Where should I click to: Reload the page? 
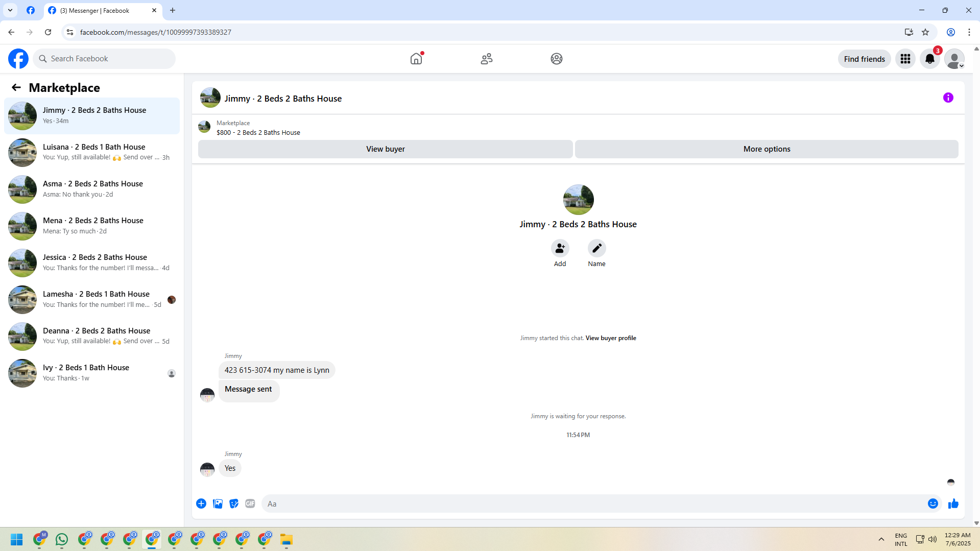(48, 32)
